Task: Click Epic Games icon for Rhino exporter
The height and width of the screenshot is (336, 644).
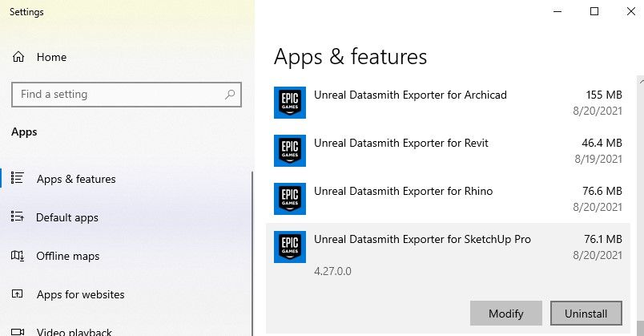Action: 289,199
